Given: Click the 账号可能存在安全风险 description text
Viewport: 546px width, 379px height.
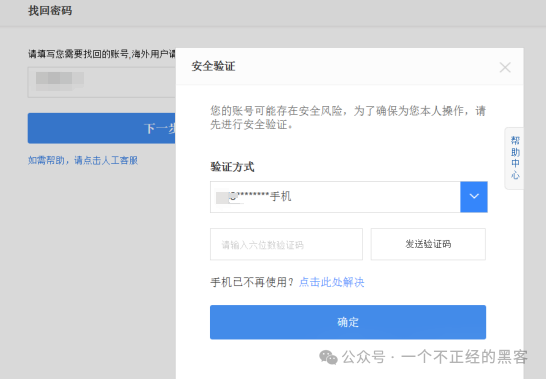Looking at the screenshot, I should point(348,117).
